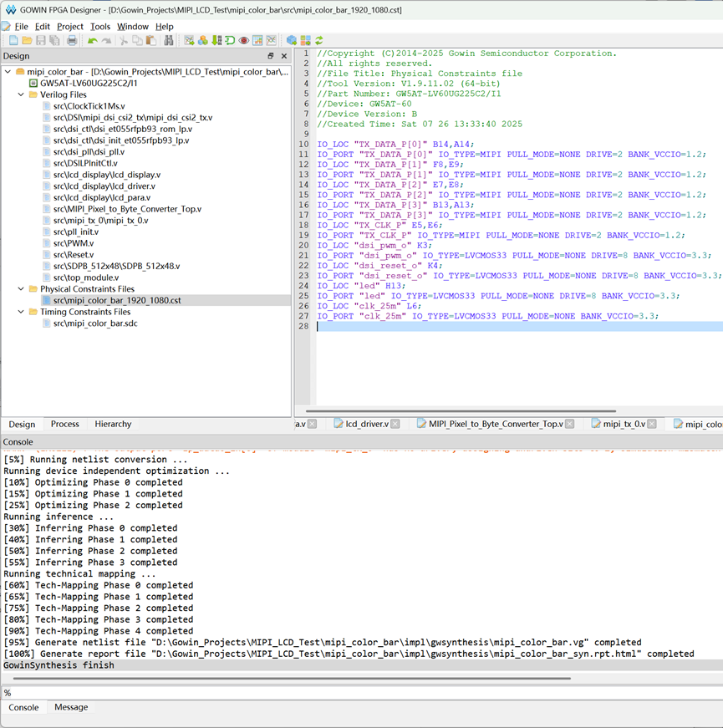723x728 pixels.
Task: Collapse the Timing Constraints Files folder
Action: pos(21,312)
